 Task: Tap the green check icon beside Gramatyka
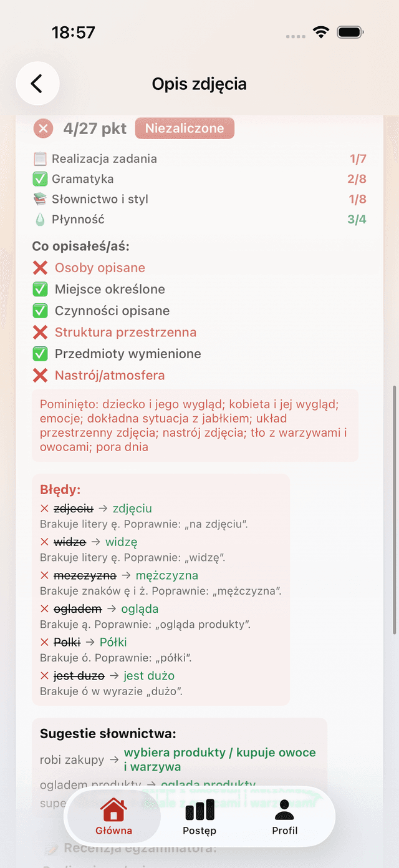(40, 179)
